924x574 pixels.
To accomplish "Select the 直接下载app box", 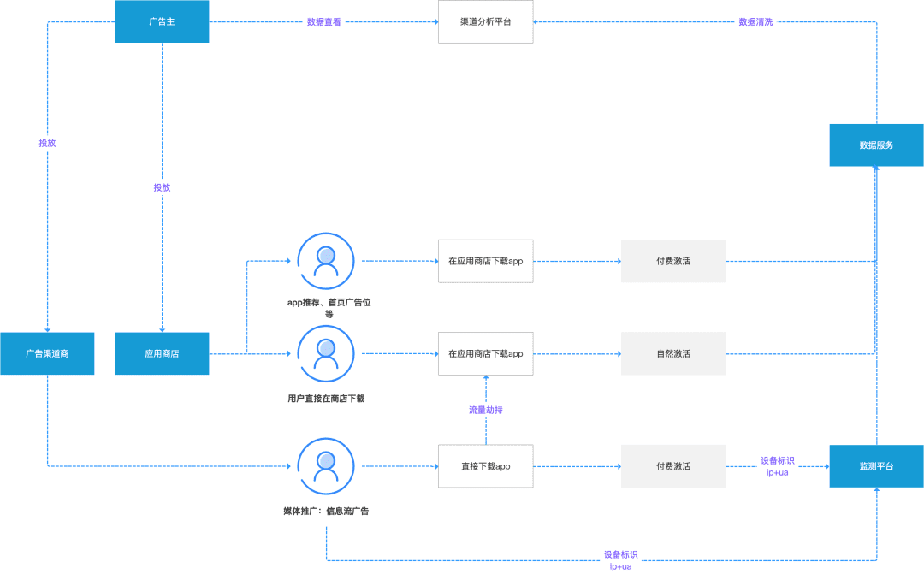I will [486, 466].
